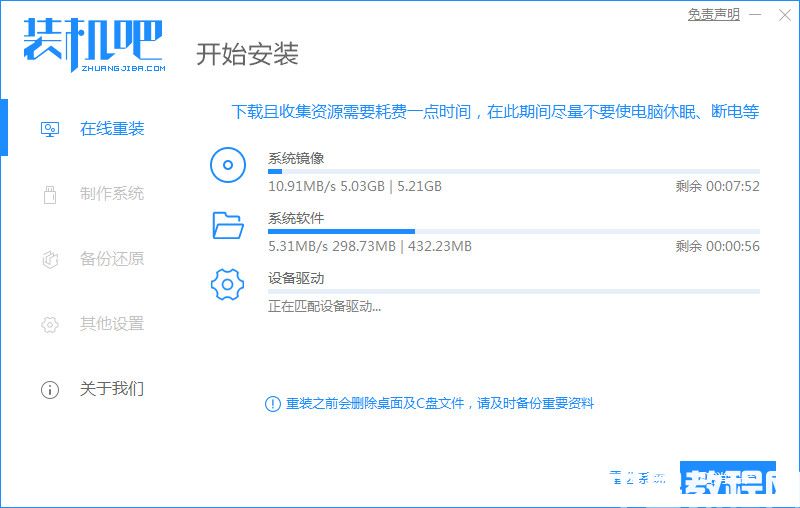
Task: Click the remaining time 00:00:56
Action: tap(717, 246)
